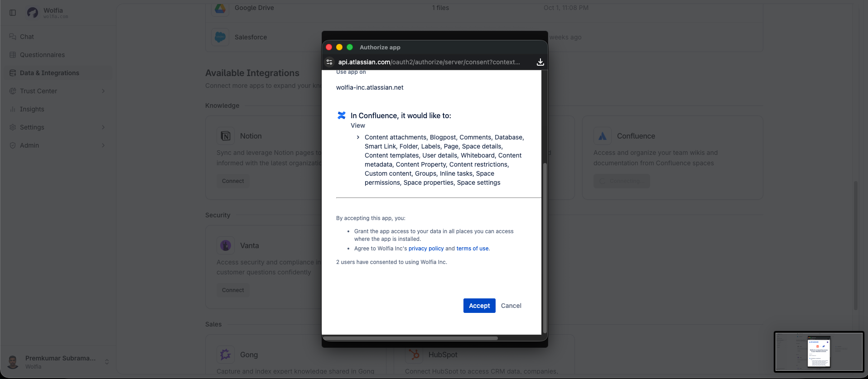Screen dimensions: 868x379
Task: Accept the Confluence authorization
Action: pyautogui.click(x=479, y=306)
